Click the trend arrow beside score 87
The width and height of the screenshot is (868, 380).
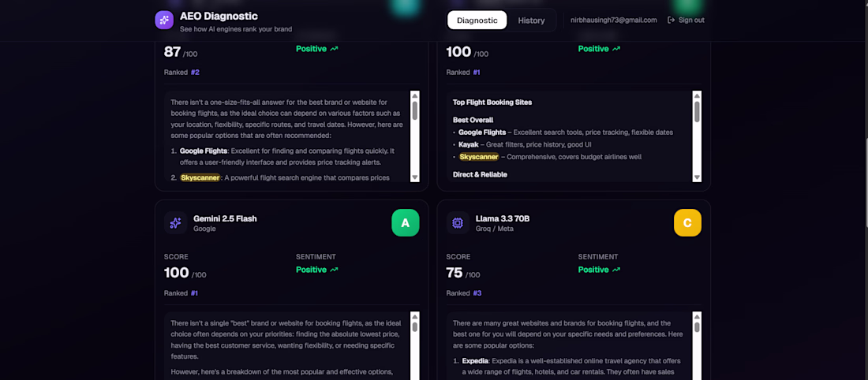coord(334,49)
